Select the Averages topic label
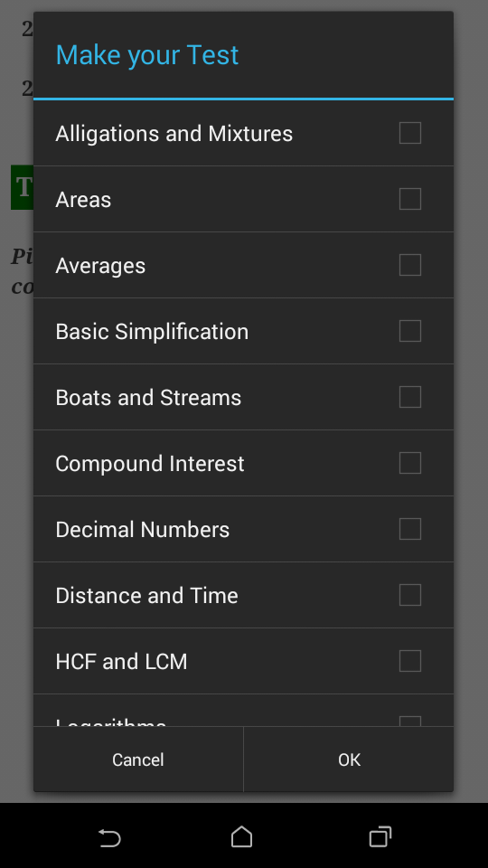This screenshot has height=868, width=488. [100, 266]
